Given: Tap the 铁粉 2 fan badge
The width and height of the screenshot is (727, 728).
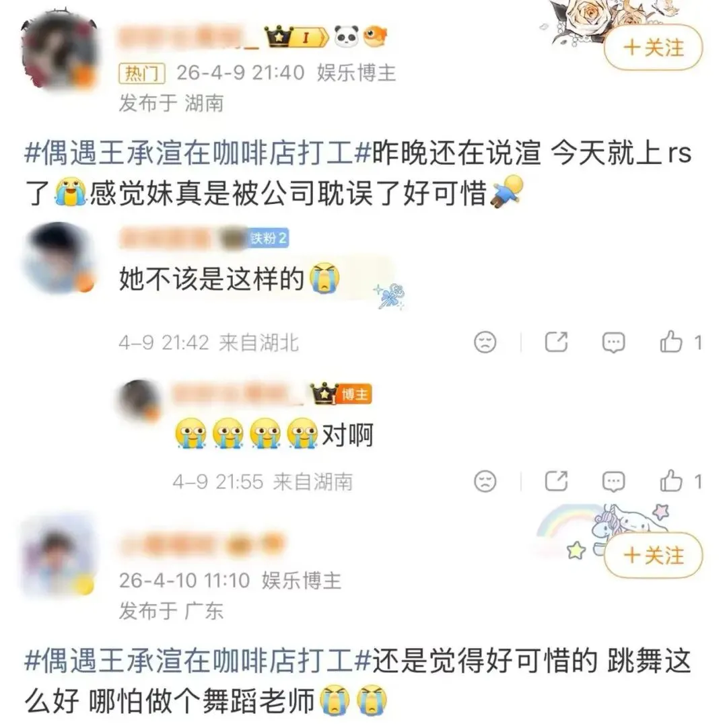Looking at the screenshot, I should click(268, 238).
